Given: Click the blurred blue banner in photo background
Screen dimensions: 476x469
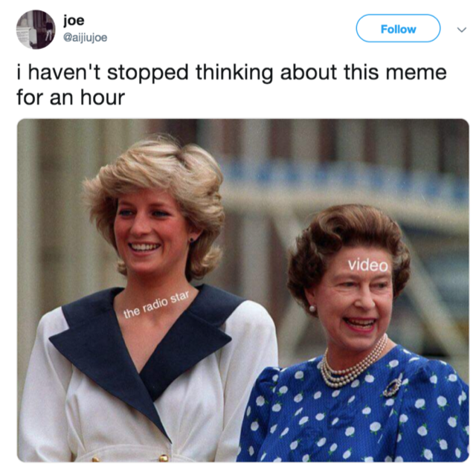Looking at the screenshot, I should coord(343,175).
